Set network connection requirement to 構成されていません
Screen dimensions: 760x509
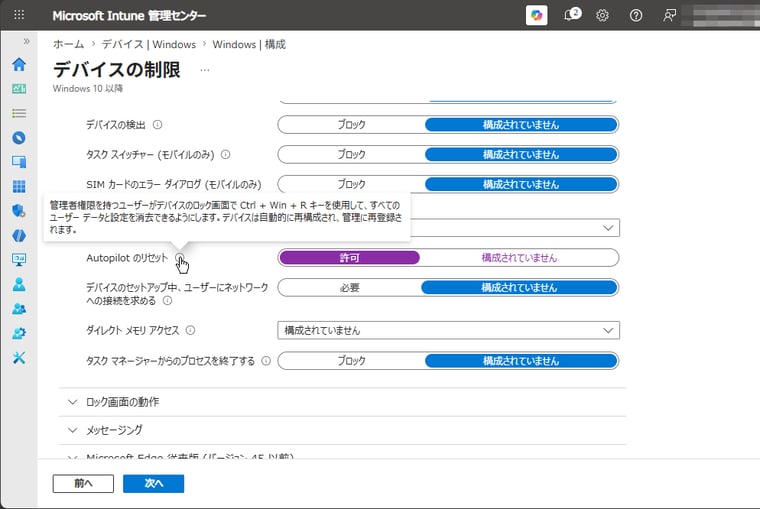coord(520,288)
